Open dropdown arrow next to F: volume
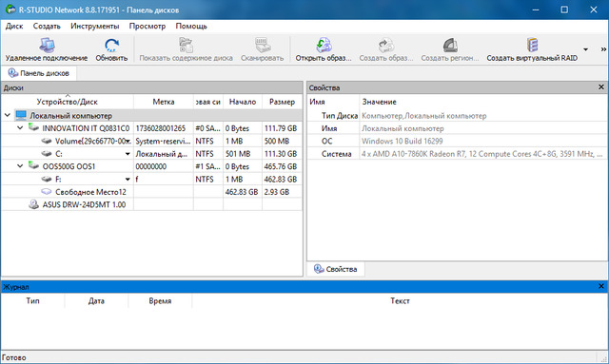This screenshot has height=364, width=609. point(128,180)
